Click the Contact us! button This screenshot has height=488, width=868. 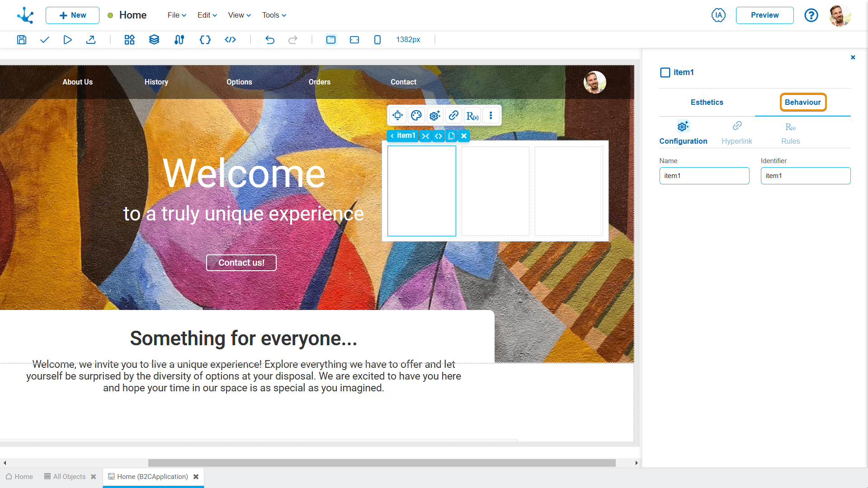241,262
